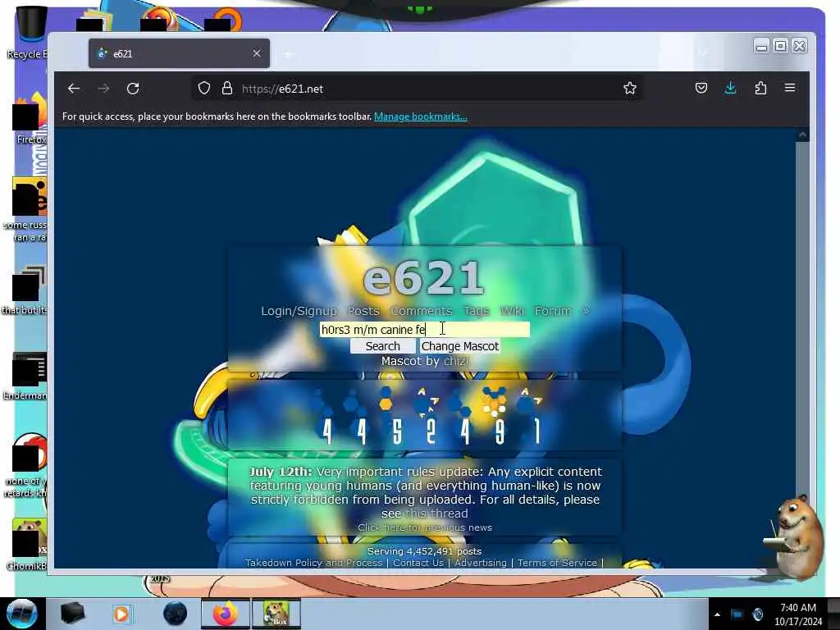Show hidden tray icons arrow
Screen dimensions: 840x630
point(717,614)
